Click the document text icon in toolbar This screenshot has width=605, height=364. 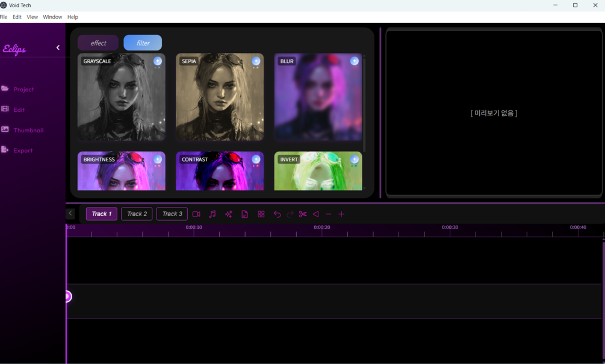(x=244, y=214)
